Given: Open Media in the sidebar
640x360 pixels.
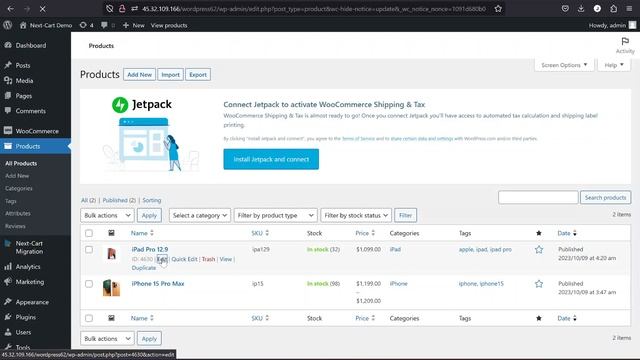Looking at the screenshot, I should click(24, 81).
